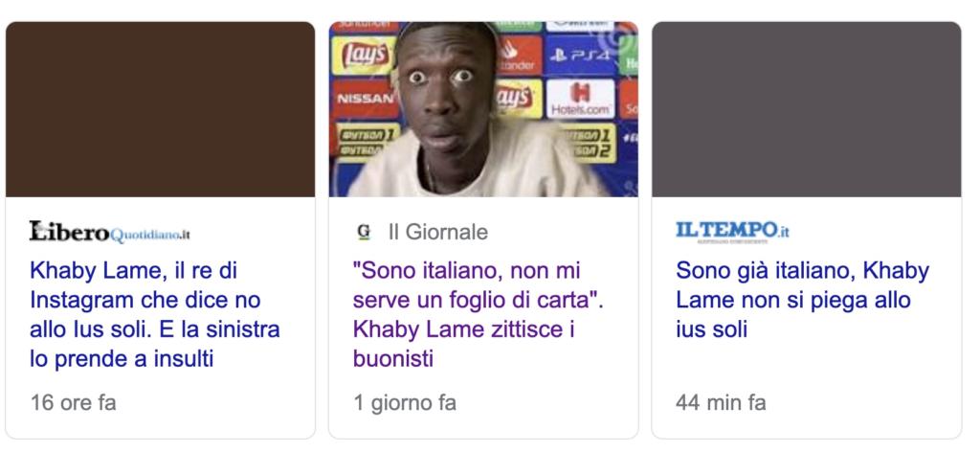Click the red Nissan banner in the photo
980x453 pixels.
click(366, 99)
